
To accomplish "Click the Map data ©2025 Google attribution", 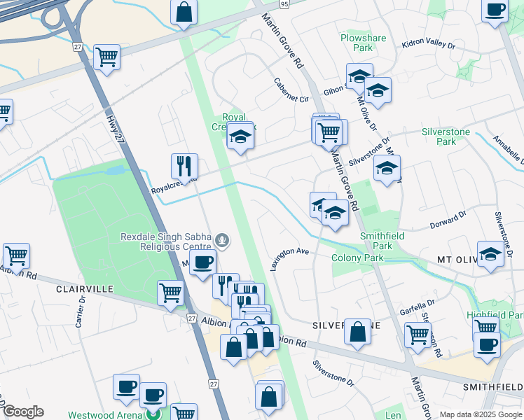I will pos(481,414).
